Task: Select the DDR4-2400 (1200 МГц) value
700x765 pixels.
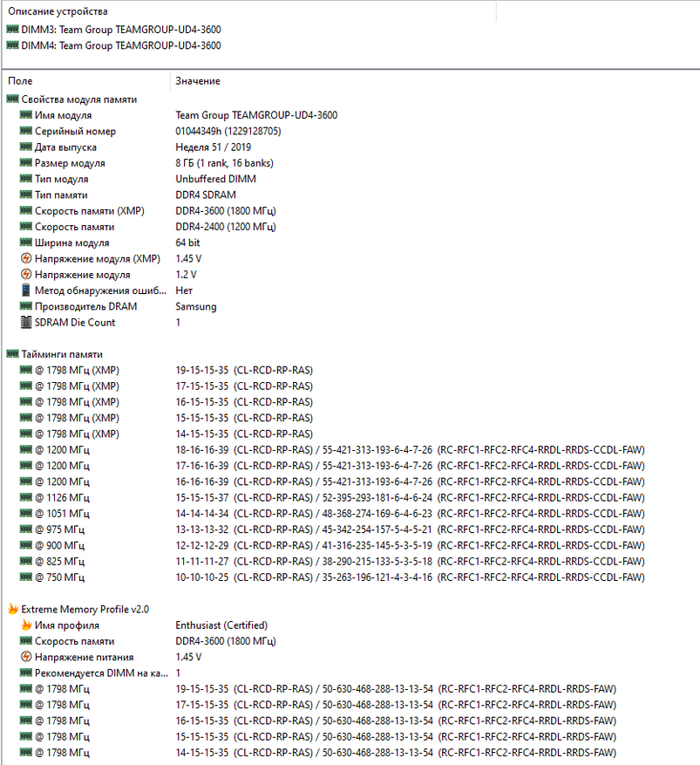Action: pyautogui.click(x=226, y=227)
